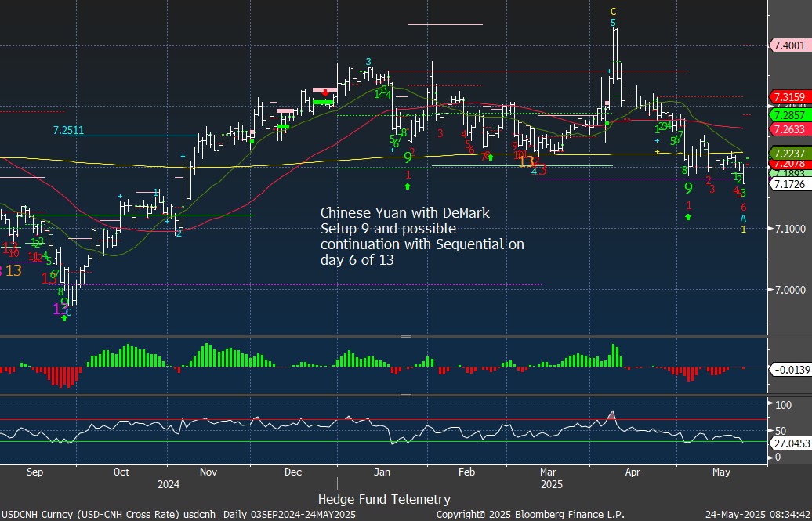This screenshot has width=812, height=521.
Task: Click the 7.2237 green price label
Action: click(789, 154)
